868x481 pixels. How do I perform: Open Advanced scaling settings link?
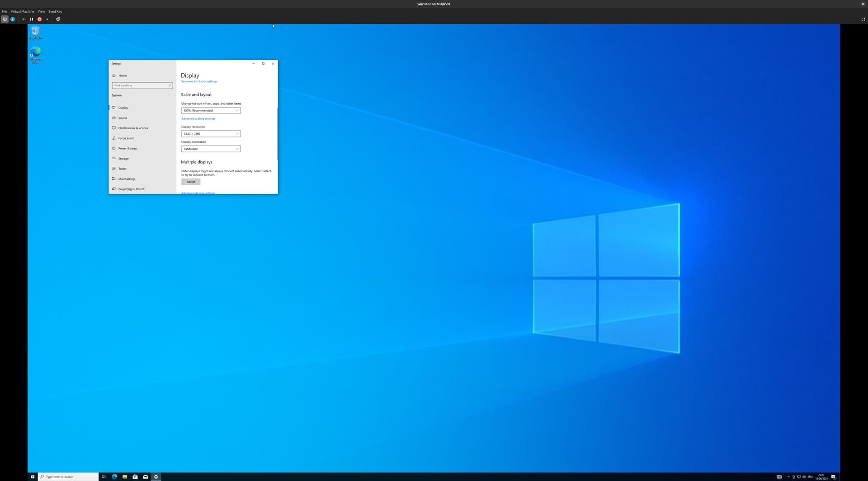(x=198, y=118)
